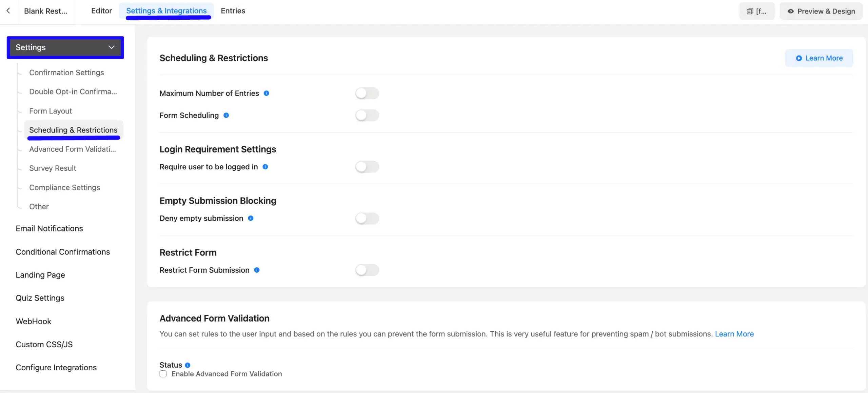The height and width of the screenshot is (393, 868).
Task: Open Quiz Settings menu item
Action: click(x=40, y=298)
